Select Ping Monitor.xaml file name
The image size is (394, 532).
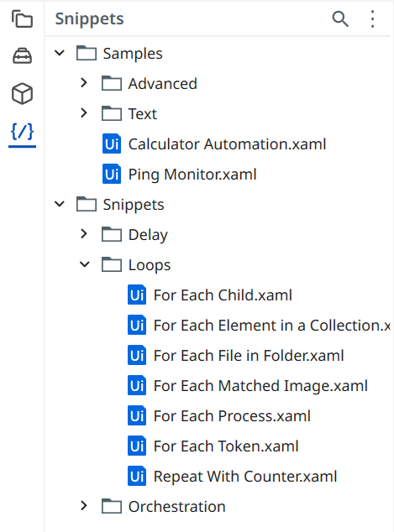point(192,175)
